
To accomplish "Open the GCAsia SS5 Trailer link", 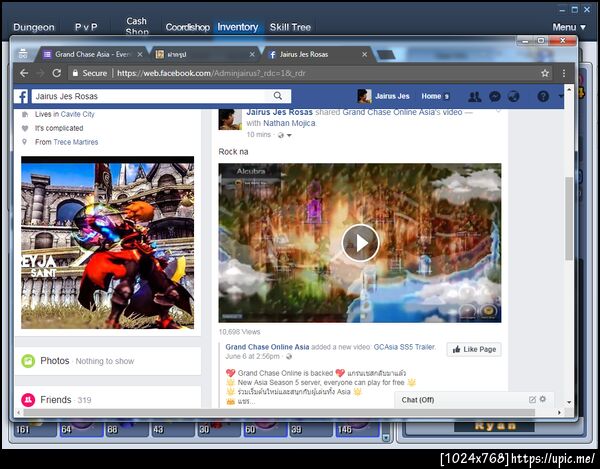I will pos(404,347).
